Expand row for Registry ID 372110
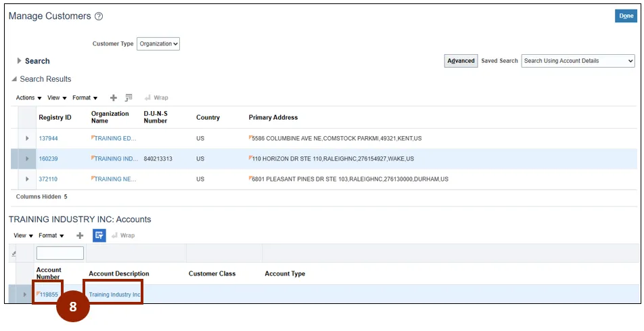This screenshot has height=331, width=644. click(x=27, y=179)
